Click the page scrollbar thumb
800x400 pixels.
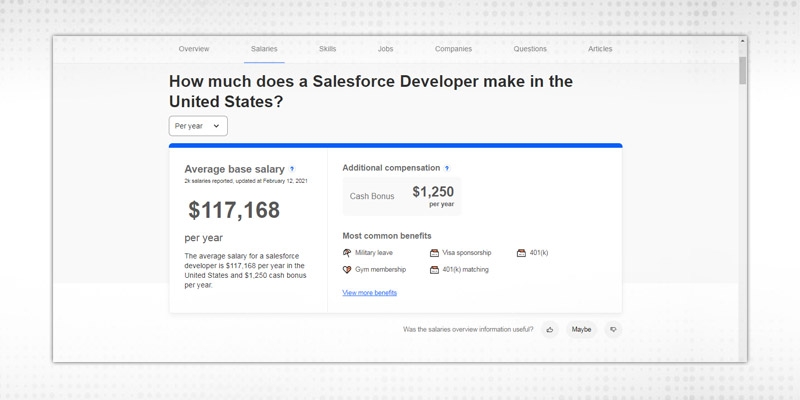coord(742,70)
